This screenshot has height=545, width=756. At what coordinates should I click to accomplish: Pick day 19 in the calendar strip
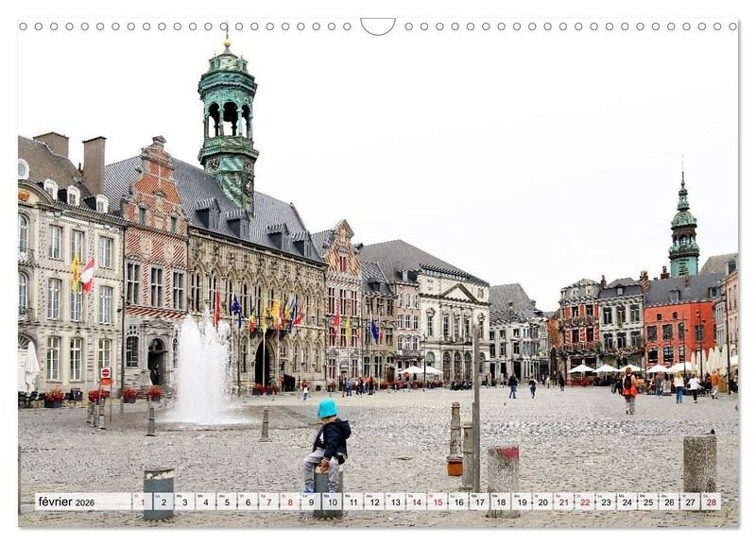click(x=522, y=502)
